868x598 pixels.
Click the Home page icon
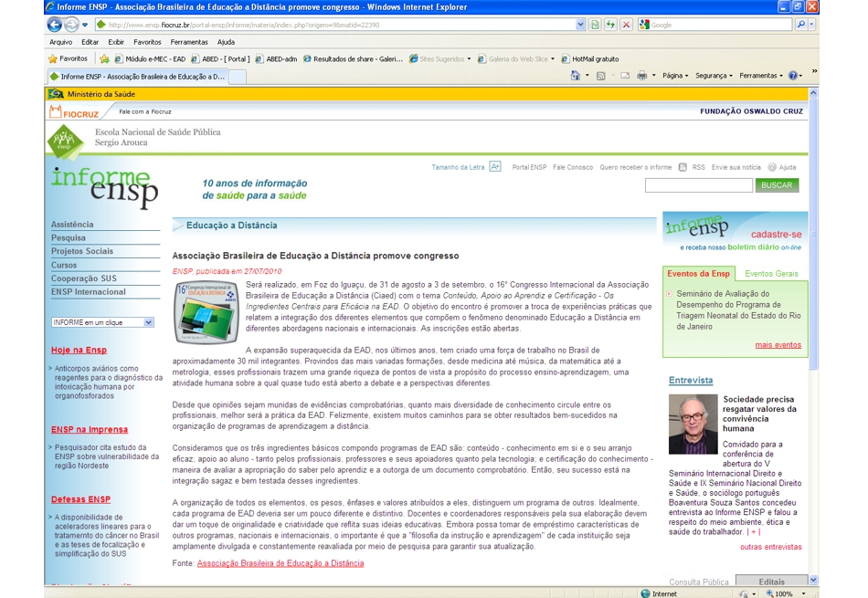point(575,76)
